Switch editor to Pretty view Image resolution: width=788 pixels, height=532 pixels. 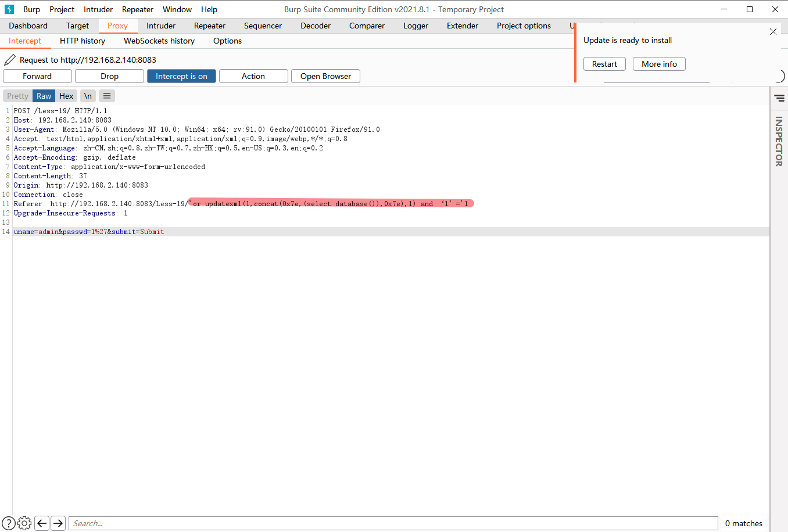tap(17, 96)
